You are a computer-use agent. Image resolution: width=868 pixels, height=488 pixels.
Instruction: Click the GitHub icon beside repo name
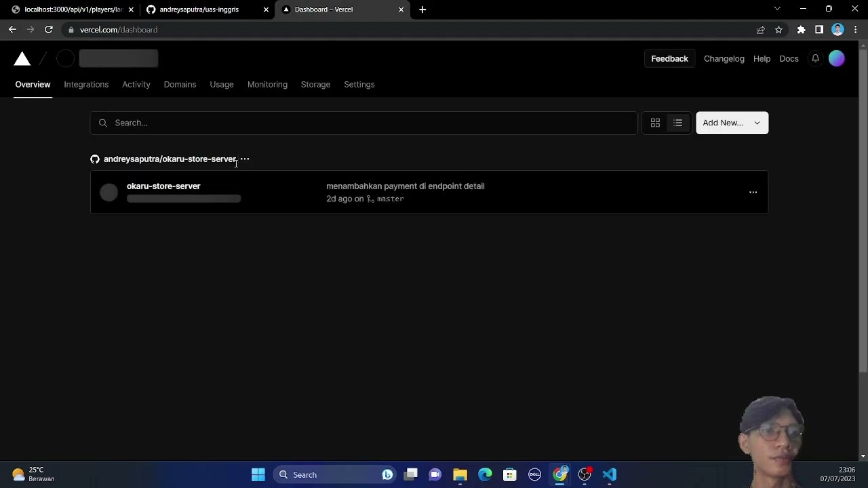(x=95, y=159)
